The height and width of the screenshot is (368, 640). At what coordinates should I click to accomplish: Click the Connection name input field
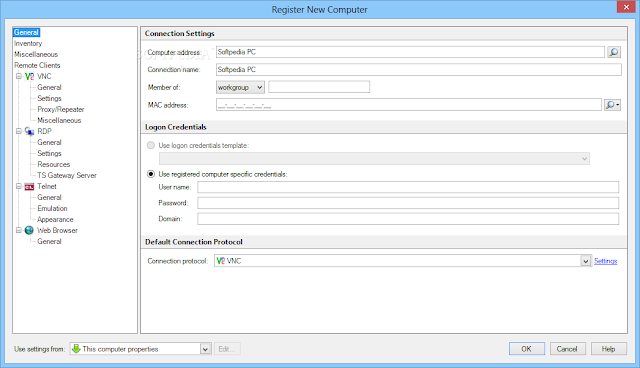pyautogui.click(x=419, y=70)
